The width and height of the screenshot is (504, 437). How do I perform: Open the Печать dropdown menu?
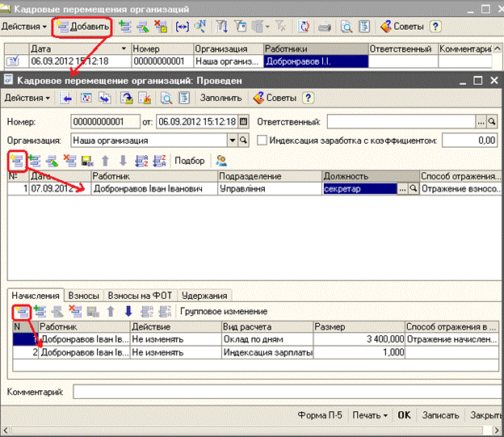click(x=370, y=415)
